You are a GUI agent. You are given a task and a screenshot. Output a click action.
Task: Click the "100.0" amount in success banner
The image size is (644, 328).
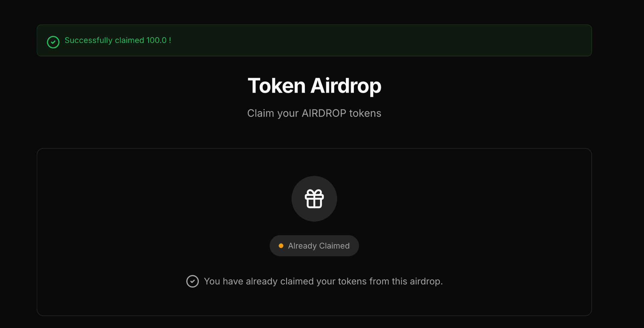point(156,40)
